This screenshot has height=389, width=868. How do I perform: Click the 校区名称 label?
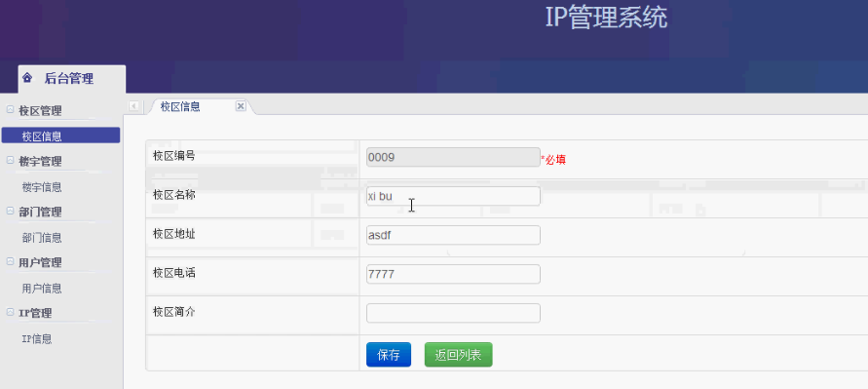click(x=173, y=195)
